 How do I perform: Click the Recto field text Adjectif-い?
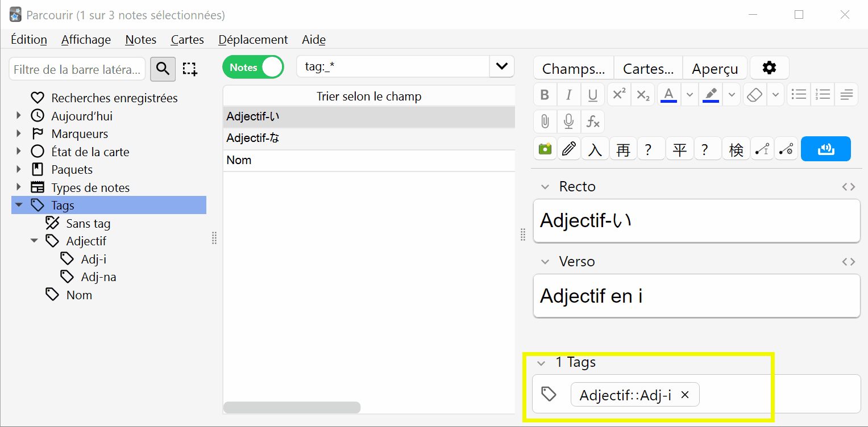click(586, 220)
